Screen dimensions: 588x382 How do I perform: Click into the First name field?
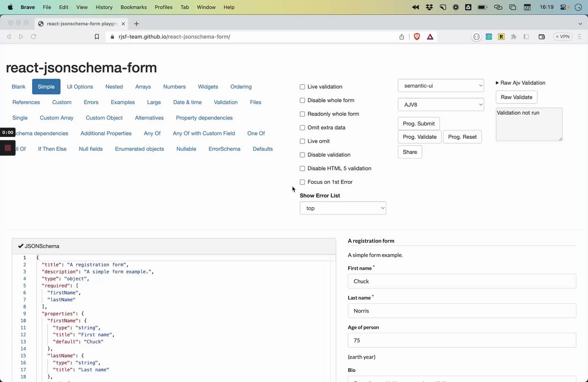tap(462, 281)
